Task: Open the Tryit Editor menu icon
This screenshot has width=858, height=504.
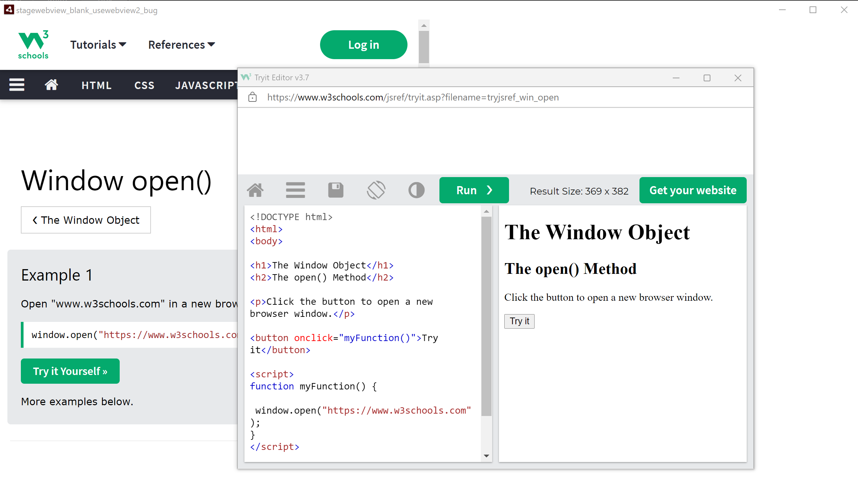Action: (295, 190)
